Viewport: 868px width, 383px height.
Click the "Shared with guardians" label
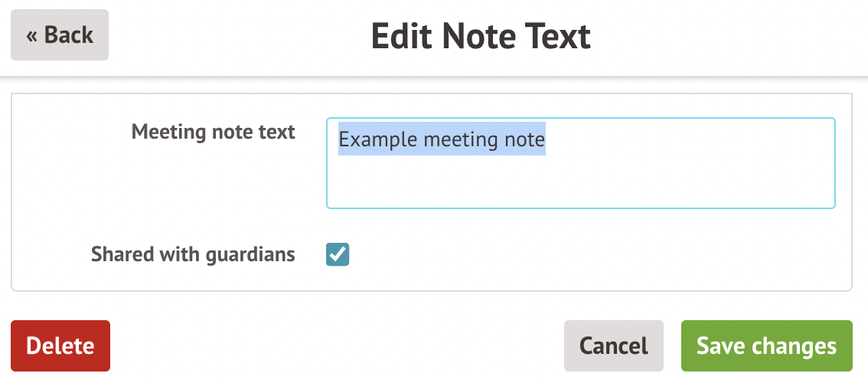click(x=193, y=254)
